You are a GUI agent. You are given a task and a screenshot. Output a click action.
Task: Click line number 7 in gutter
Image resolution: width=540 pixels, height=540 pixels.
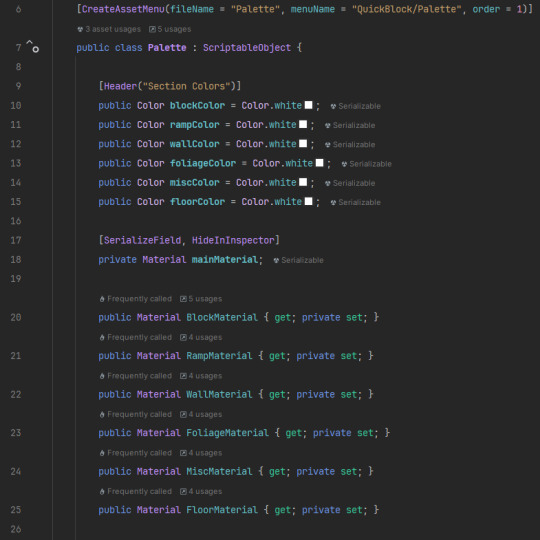18,48
